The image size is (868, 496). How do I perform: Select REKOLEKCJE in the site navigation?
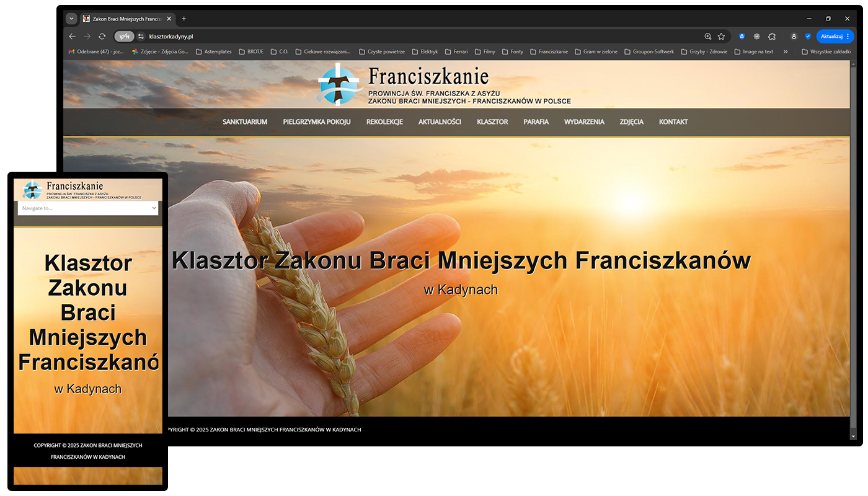pos(384,122)
